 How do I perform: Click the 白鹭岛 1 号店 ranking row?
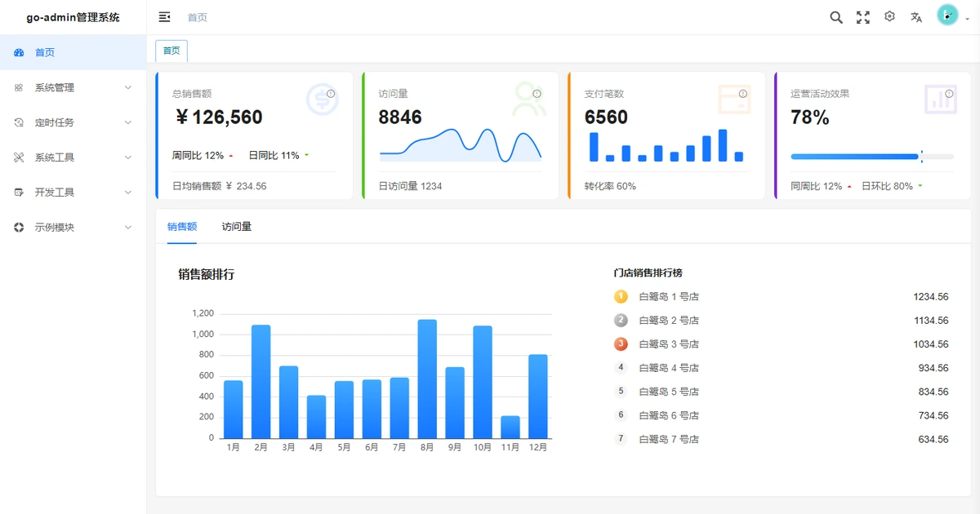782,297
